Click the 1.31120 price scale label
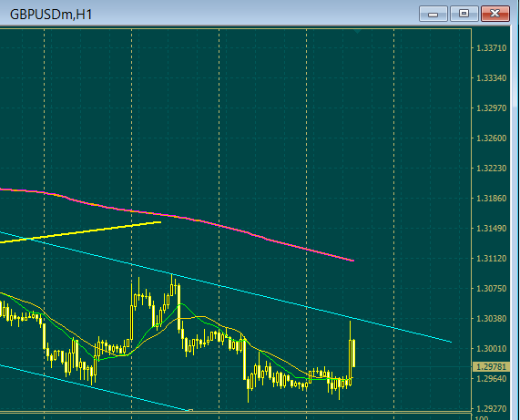 pos(492,259)
